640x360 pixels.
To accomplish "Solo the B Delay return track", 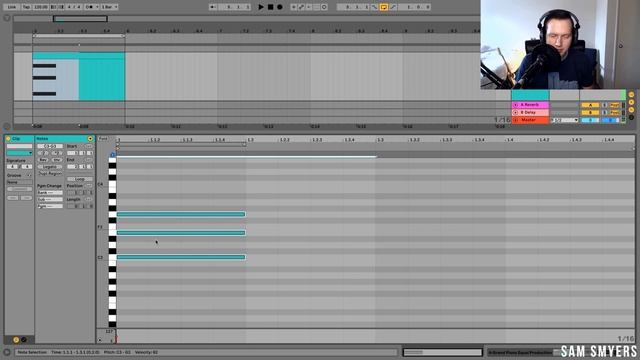I will pos(604,112).
